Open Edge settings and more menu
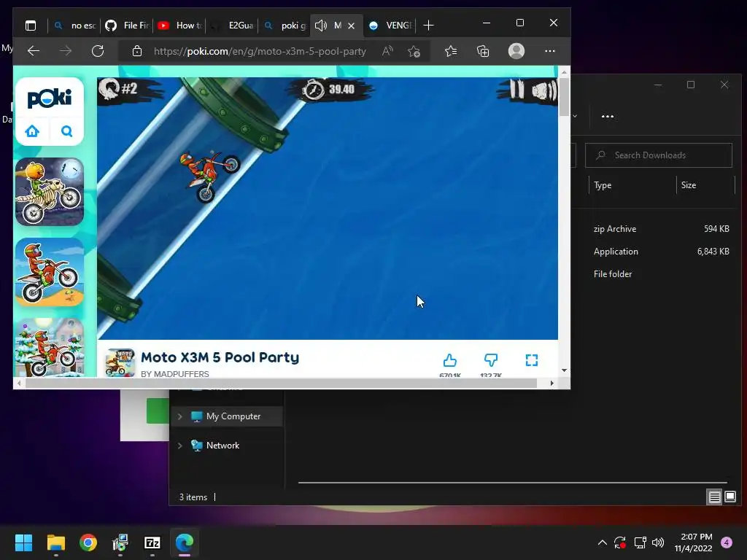Image resolution: width=747 pixels, height=560 pixels. [550, 51]
